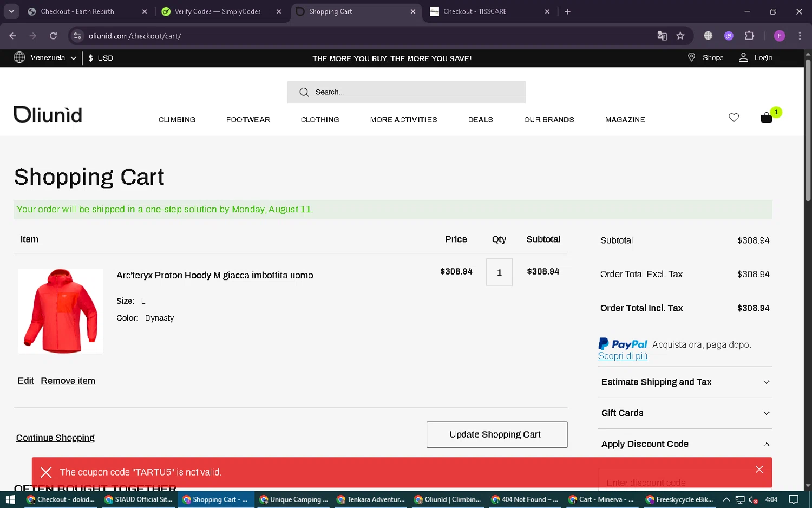Open taskbar item 404 Not Found

(526, 499)
